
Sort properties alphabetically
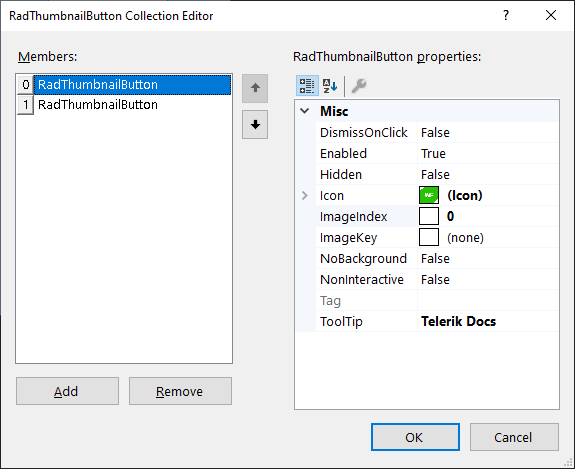coord(330,86)
